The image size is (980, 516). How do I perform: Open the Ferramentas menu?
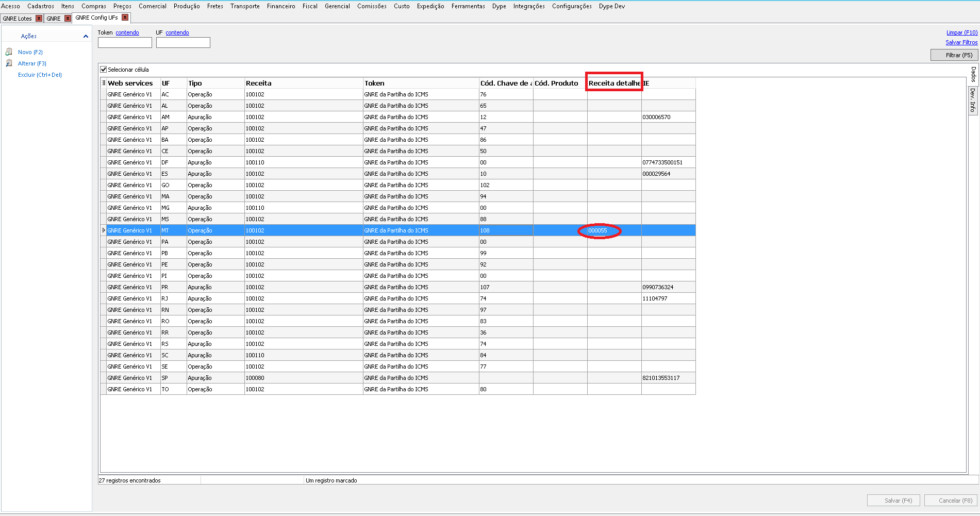click(x=468, y=6)
